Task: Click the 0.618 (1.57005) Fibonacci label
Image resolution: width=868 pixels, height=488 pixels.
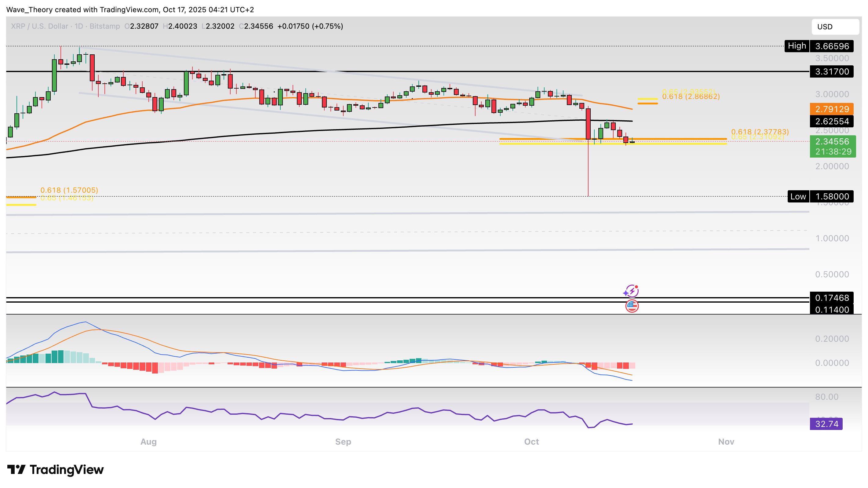Action: [x=69, y=190]
